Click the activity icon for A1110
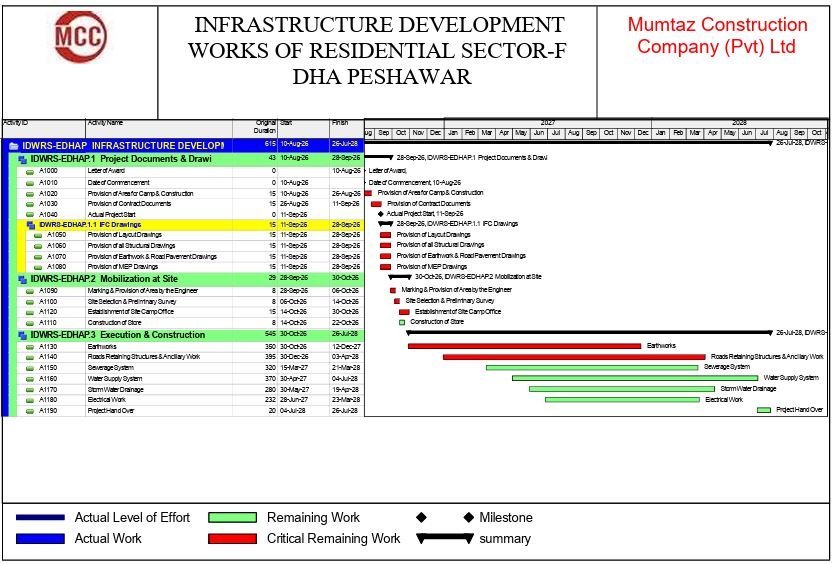The height and width of the screenshot is (564, 837). tap(30, 323)
